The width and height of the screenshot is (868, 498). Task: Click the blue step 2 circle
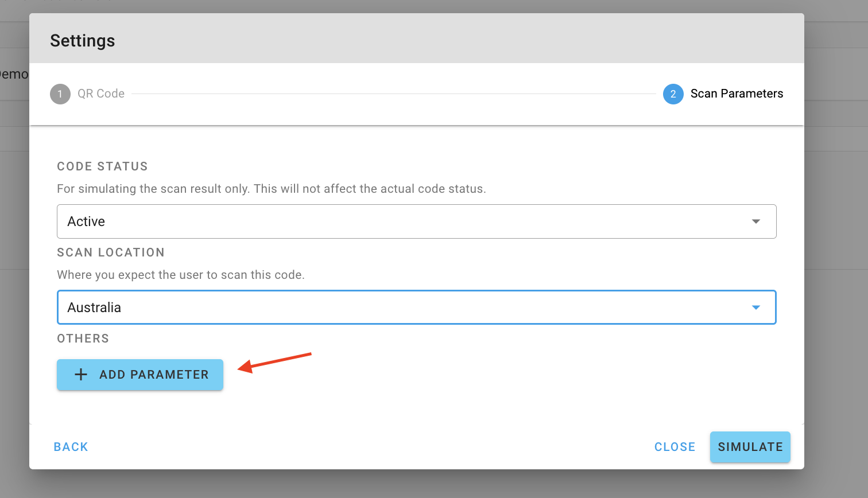click(x=673, y=94)
